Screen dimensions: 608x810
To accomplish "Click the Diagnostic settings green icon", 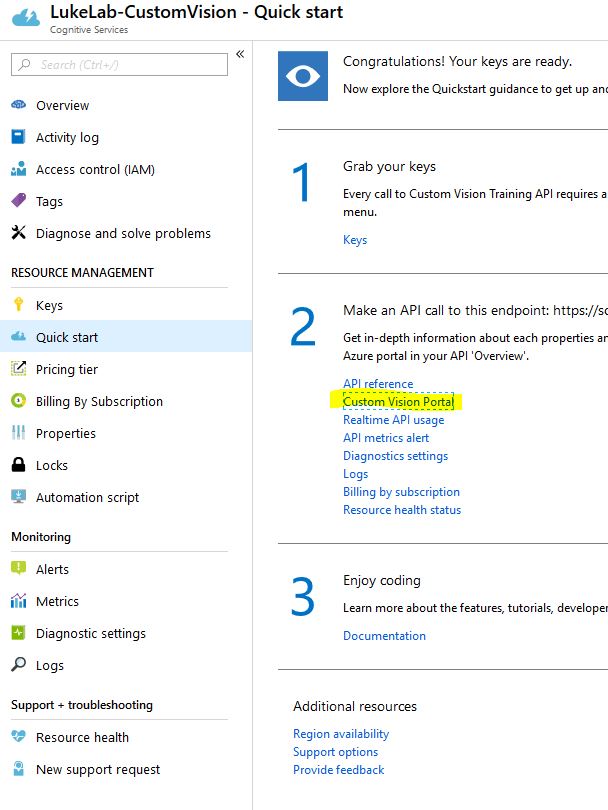I will tap(19, 632).
